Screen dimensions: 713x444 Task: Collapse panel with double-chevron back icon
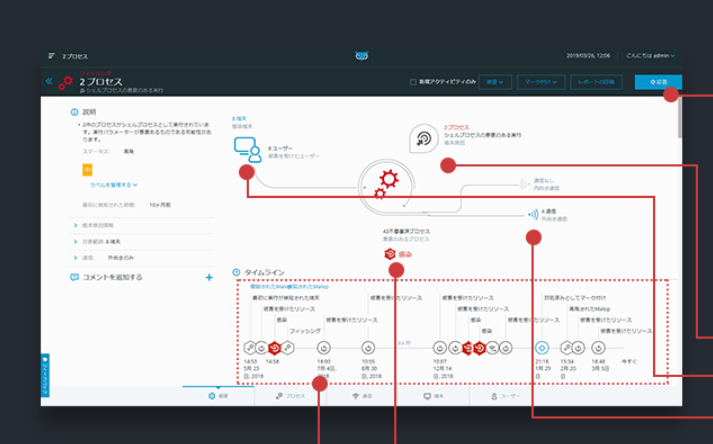pyautogui.click(x=49, y=82)
